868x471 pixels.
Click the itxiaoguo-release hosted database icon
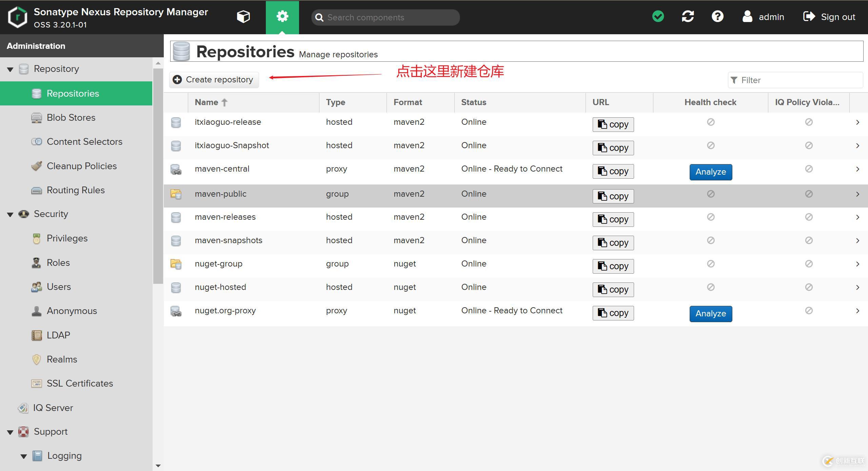[x=176, y=122]
